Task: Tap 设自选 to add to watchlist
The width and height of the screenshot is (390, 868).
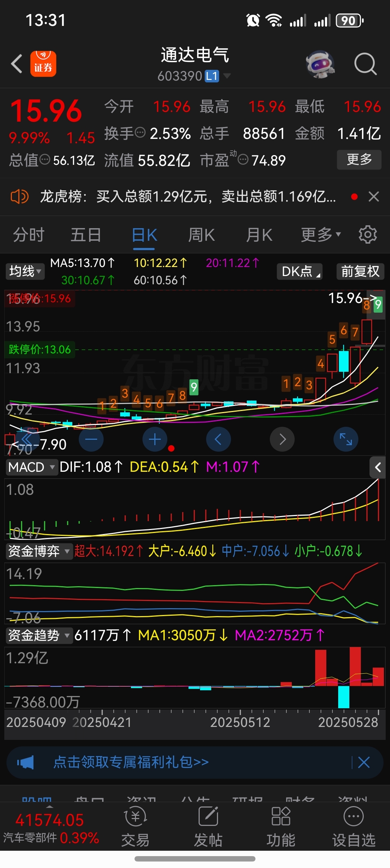Action: pos(354,826)
